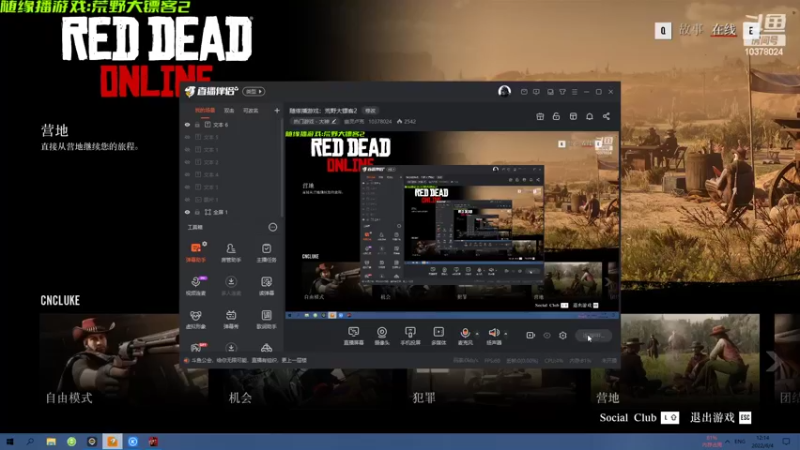Open the hamburger menu in title bar

click(x=574, y=92)
